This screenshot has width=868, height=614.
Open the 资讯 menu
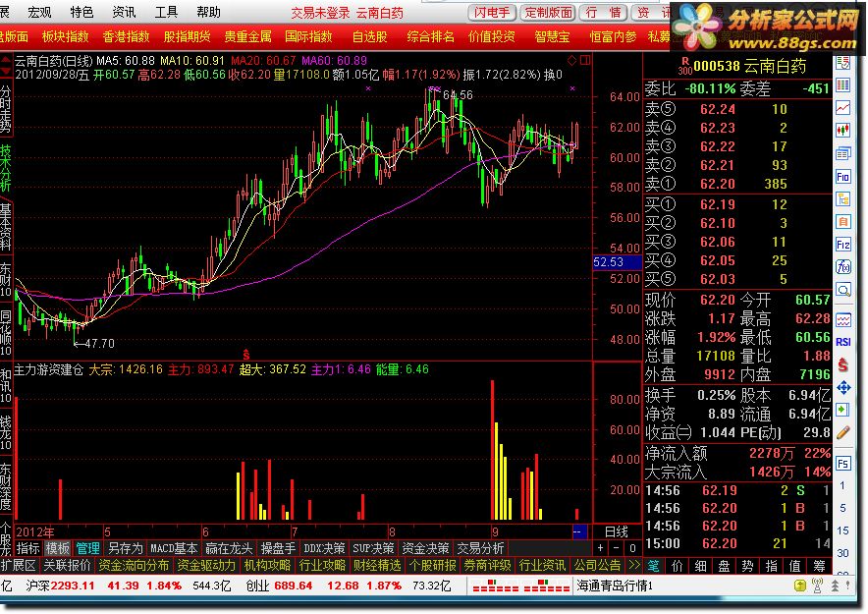(x=124, y=12)
